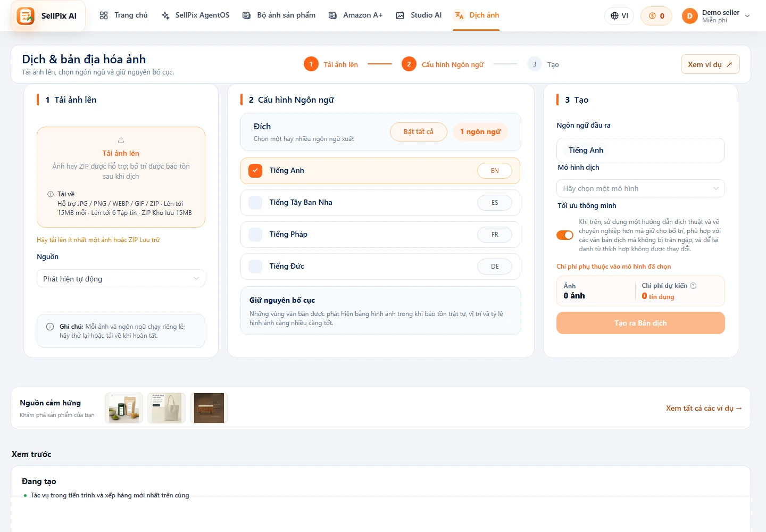Viewport: 766px width, 532px height.
Task: Check the Tiếng Đức checkbox
Action: tap(255, 267)
